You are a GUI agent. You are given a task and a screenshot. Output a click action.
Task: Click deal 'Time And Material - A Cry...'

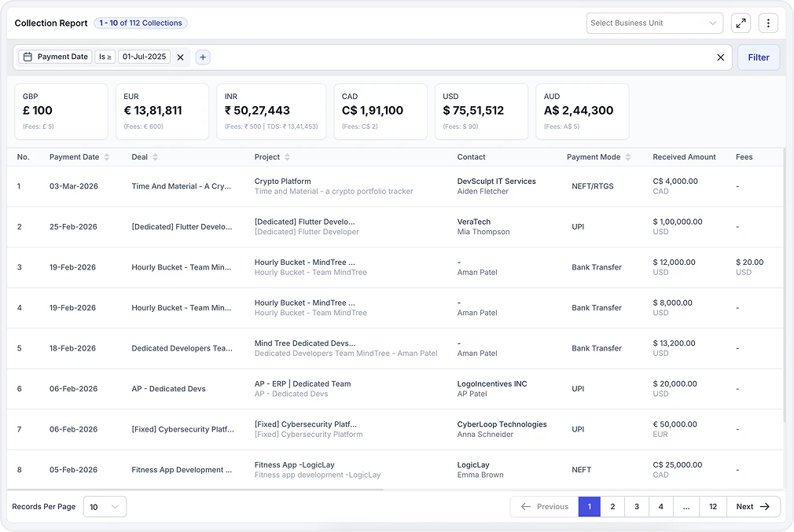182,186
